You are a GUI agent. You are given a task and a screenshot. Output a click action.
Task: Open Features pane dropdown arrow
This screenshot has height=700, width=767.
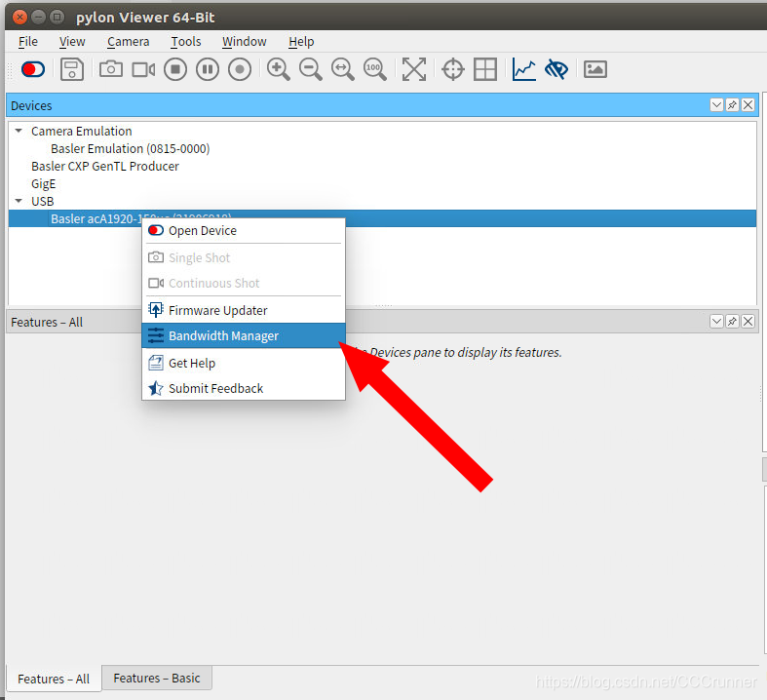[x=716, y=322]
